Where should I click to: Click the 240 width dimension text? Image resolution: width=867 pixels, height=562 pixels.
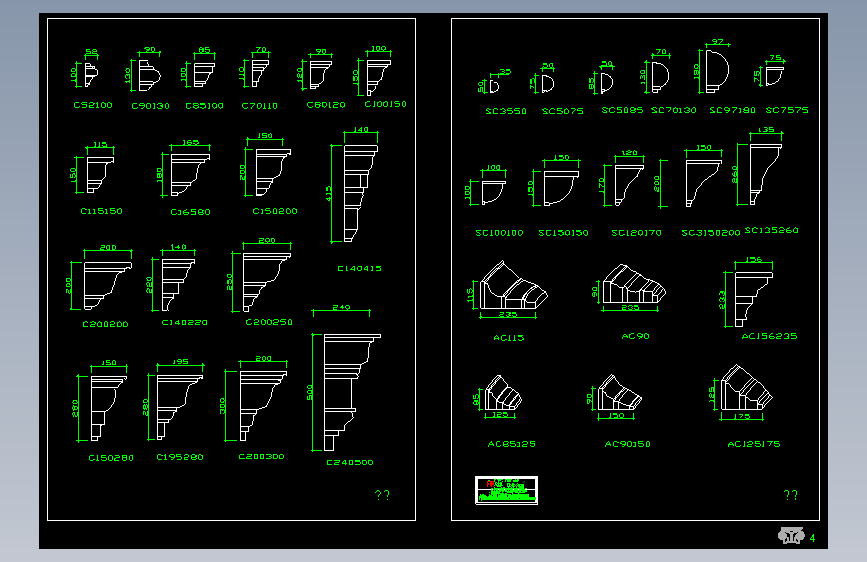[x=341, y=307]
